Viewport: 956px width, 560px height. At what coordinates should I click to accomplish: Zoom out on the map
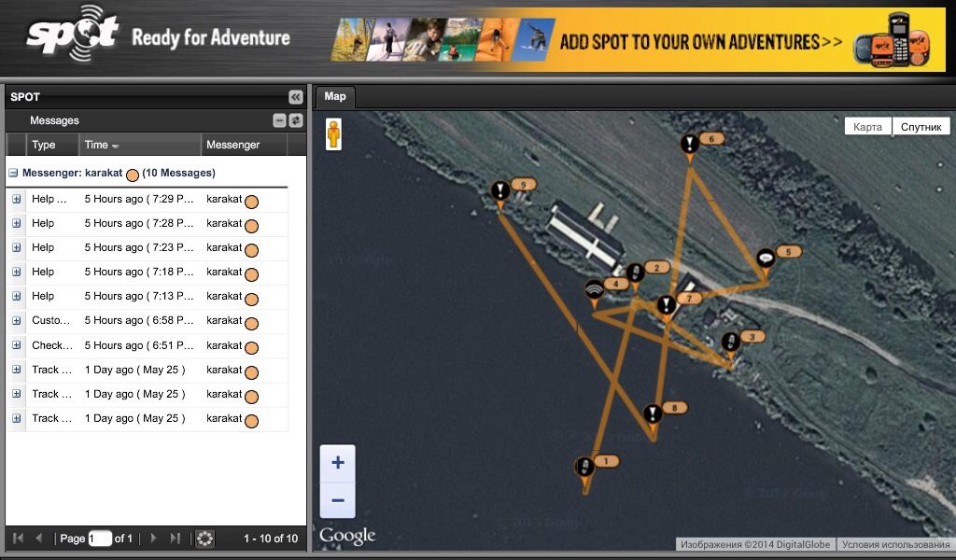click(338, 500)
